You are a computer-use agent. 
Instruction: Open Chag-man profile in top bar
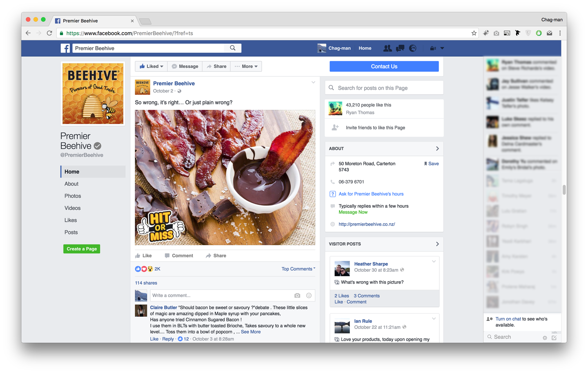coord(334,48)
